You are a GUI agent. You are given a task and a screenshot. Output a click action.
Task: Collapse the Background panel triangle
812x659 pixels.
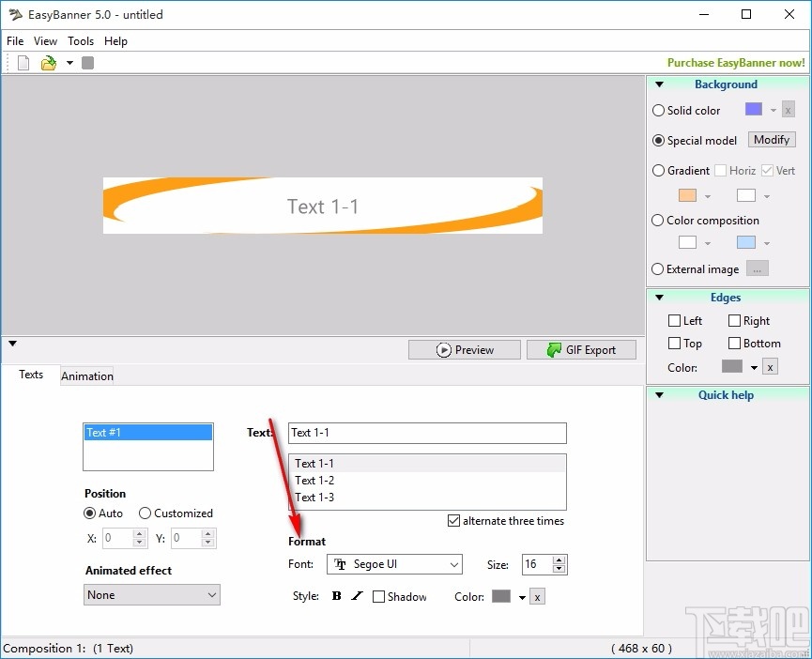pos(659,84)
